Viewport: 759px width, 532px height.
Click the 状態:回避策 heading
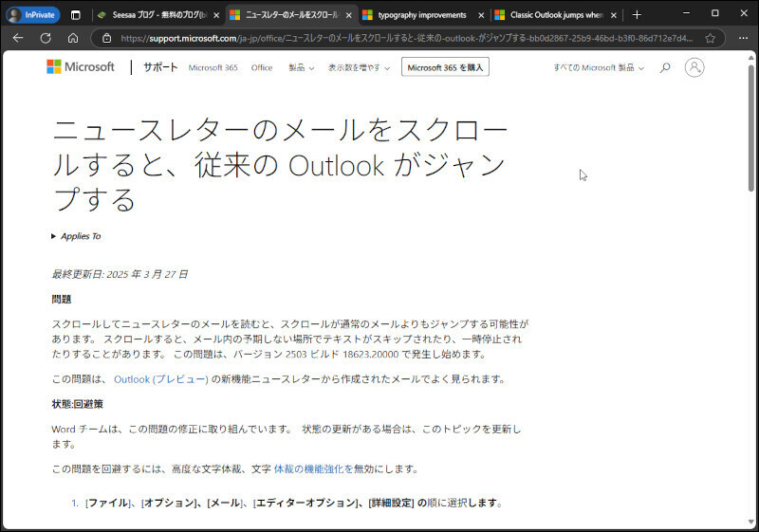78,404
